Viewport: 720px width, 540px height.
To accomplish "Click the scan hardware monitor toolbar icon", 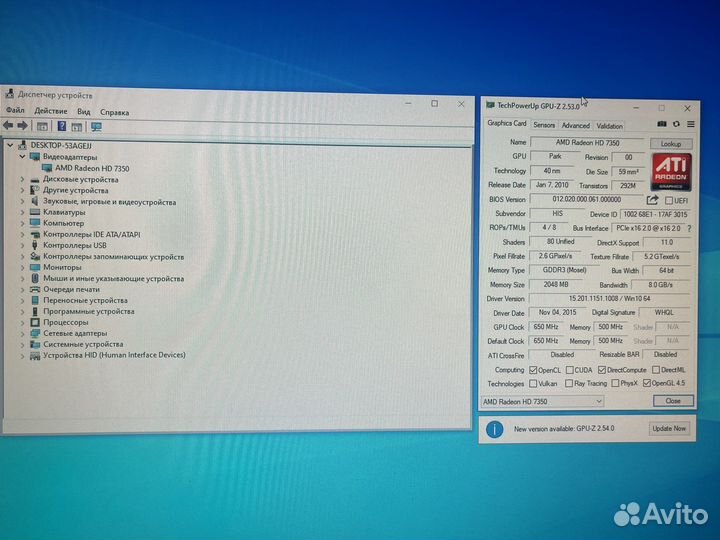I will (96, 126).
